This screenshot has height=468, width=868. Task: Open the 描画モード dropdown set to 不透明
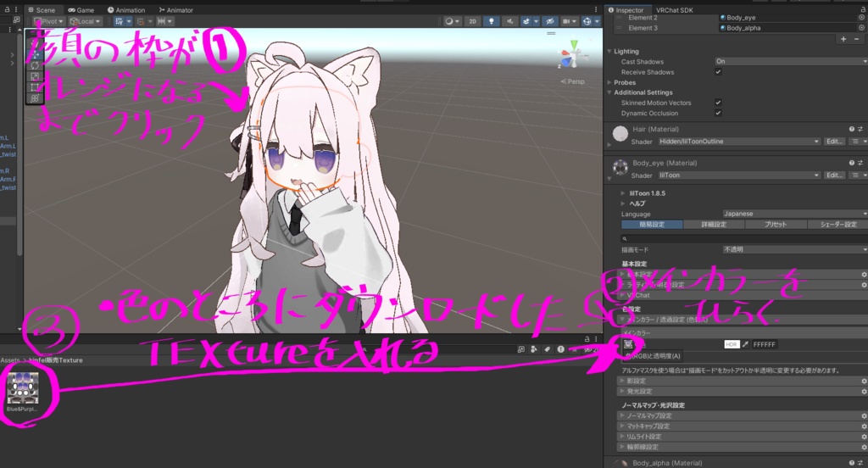pyautogui.click(x=794, y=250)
